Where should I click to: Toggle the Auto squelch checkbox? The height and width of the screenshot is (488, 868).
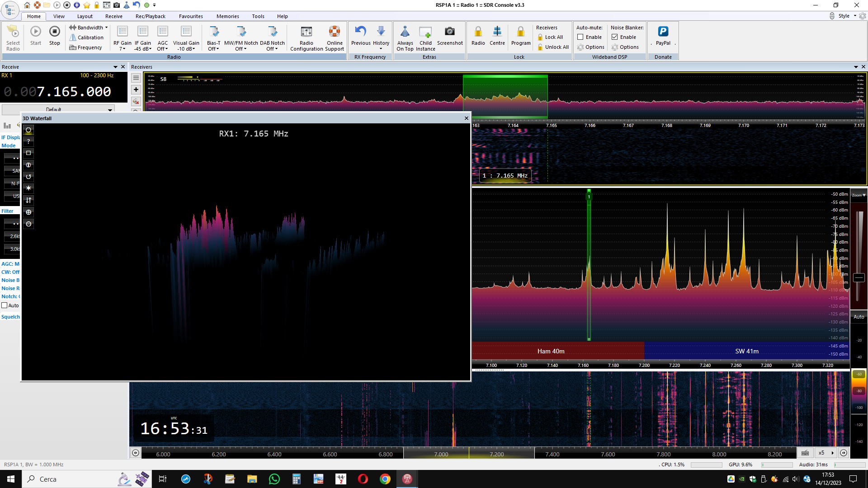(5, 305)
